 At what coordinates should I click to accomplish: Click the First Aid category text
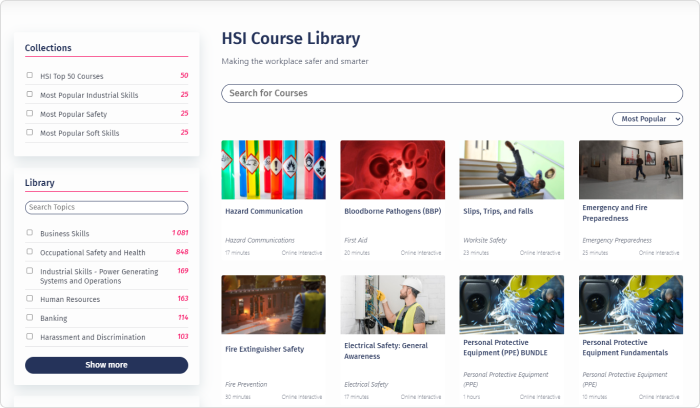[x=356, y=240]
